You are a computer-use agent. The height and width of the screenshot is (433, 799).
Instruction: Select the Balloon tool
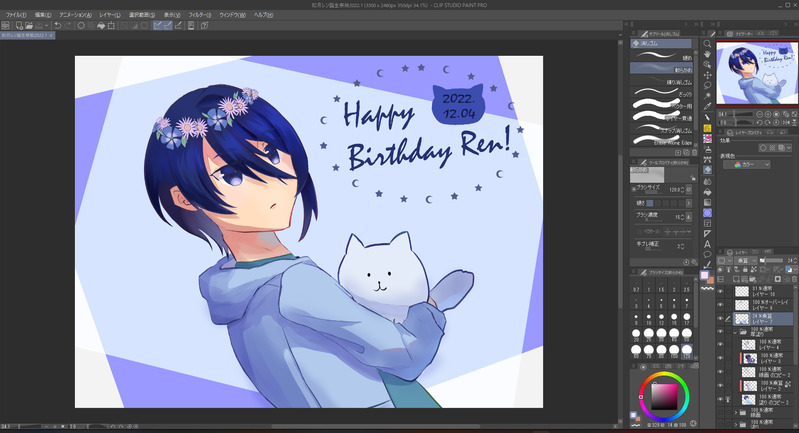[707, 254]
